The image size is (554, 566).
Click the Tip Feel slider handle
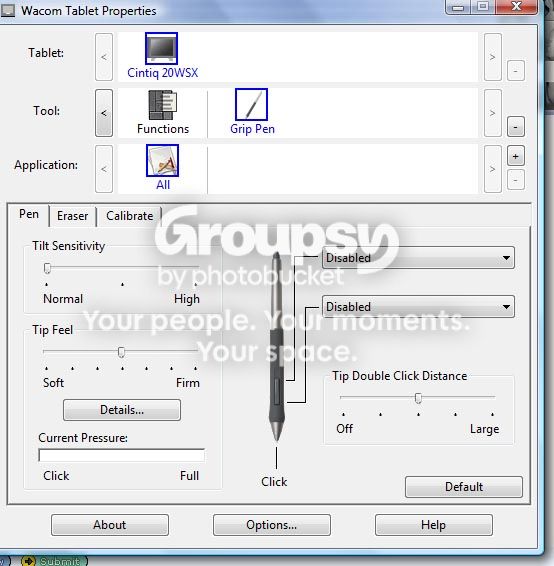pyautogui.click(x=122, y=352)
